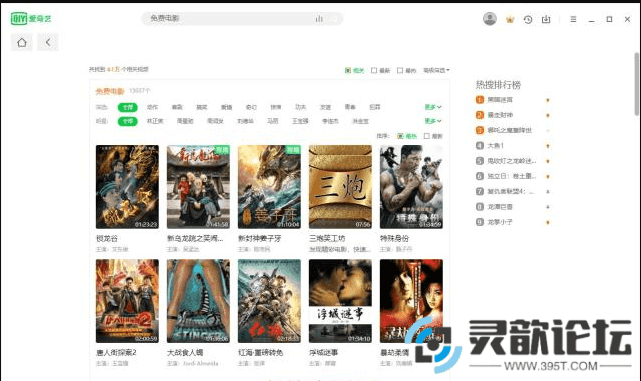Open the downloads icon in the title bar
The height and width of the screenshot is (381, 641).
click(546, 19)
